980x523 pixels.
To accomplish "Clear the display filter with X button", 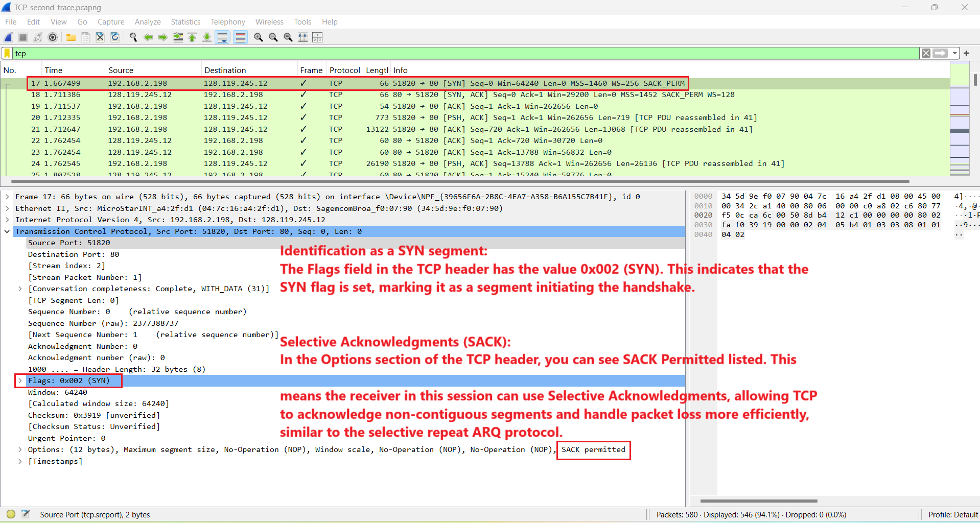I will tap(926, 53).
